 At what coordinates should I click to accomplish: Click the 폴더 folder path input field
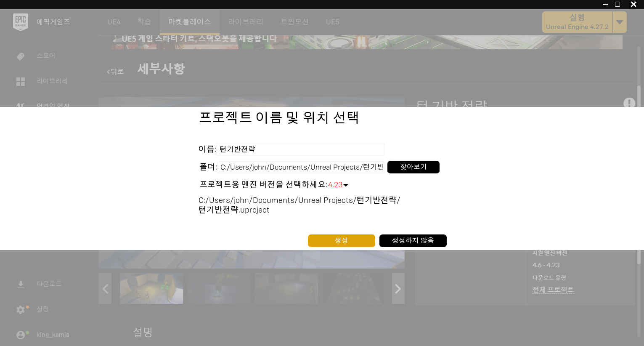pyautogui.click(x=301, y=167)
